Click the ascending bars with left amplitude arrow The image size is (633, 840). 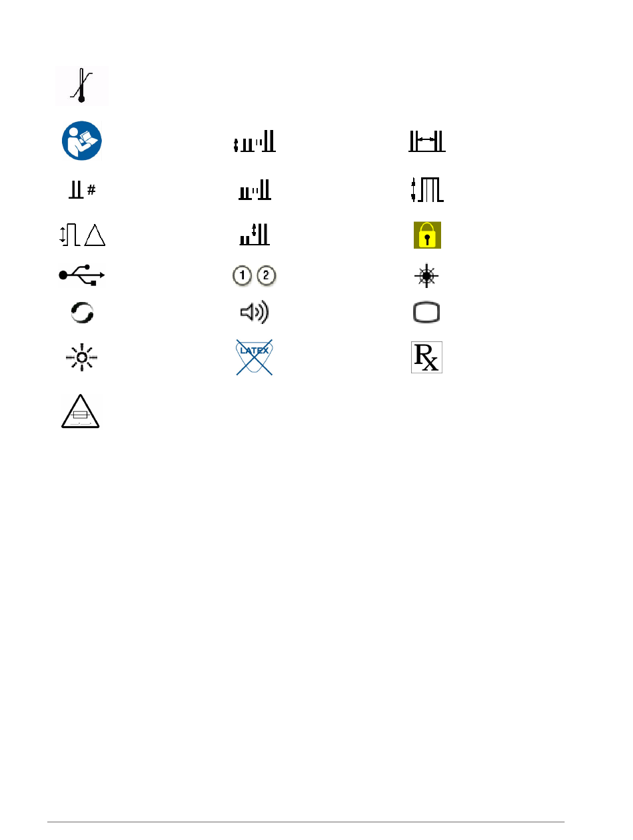coord(255,142)
